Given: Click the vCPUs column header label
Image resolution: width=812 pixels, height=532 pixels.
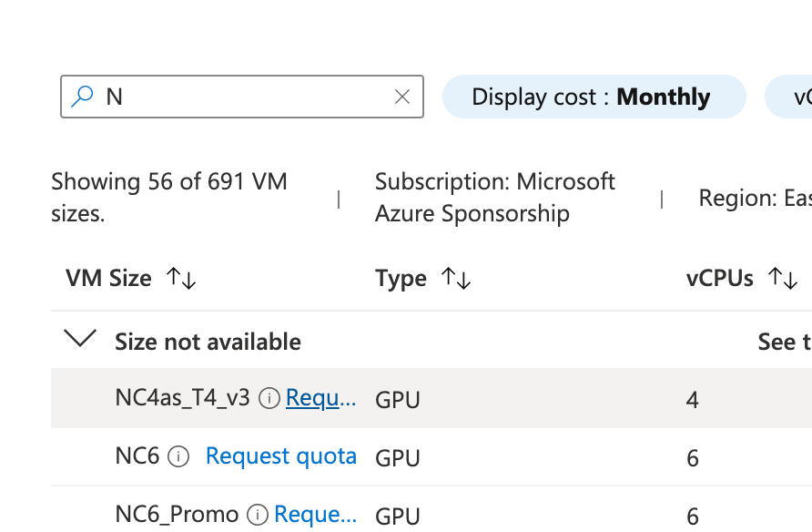Looking at the screenshot, I should 719,279.
